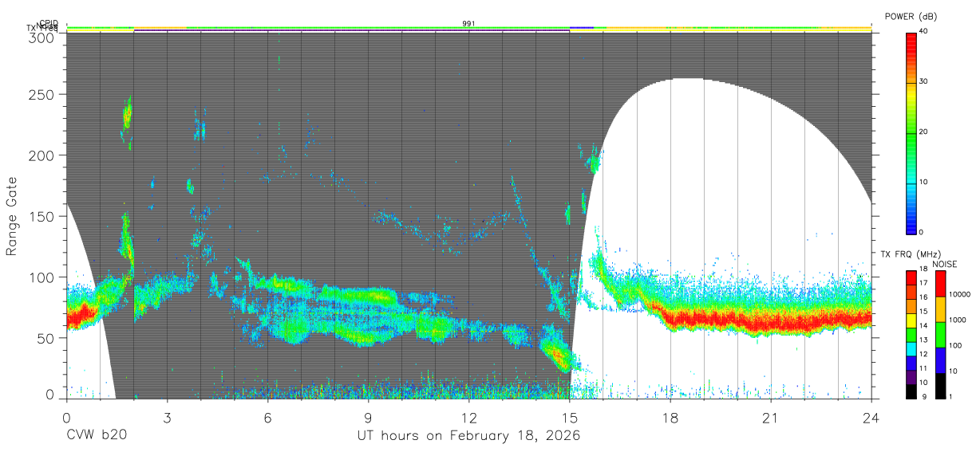Click the POWER (dB) colorbar title
980x452 pixels.
pos(910,16)
